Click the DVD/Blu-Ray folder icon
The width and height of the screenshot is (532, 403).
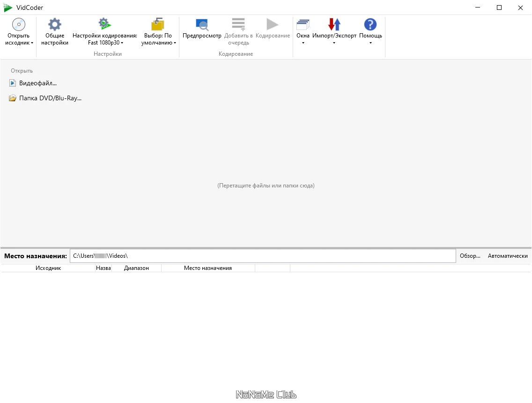[x=13, y=98]
